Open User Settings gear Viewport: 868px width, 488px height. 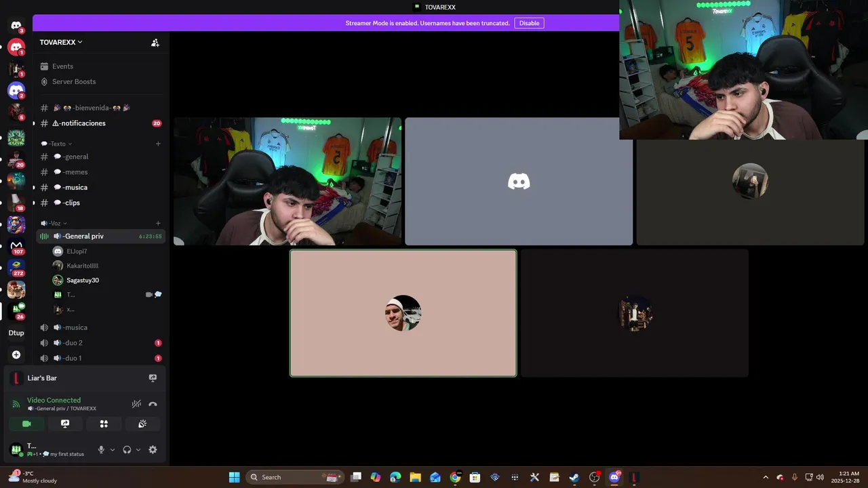pos(153,449)
